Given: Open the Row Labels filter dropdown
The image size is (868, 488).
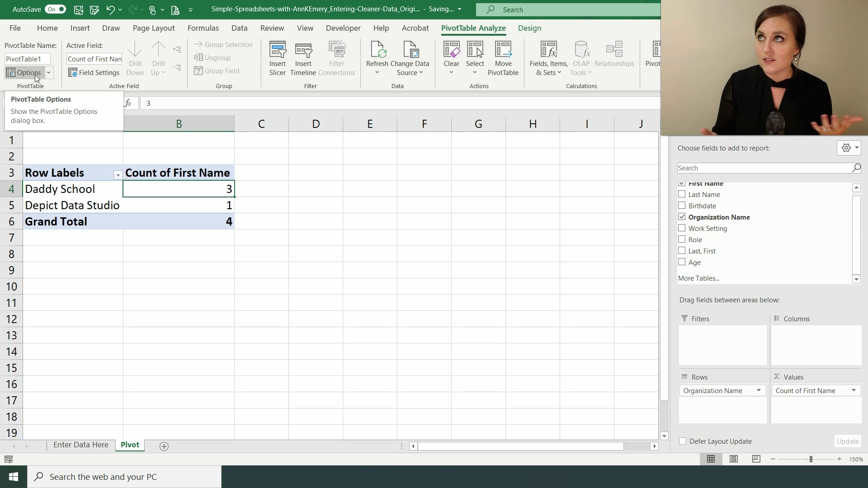Looking at the screenshot, I should pos(118,174).
